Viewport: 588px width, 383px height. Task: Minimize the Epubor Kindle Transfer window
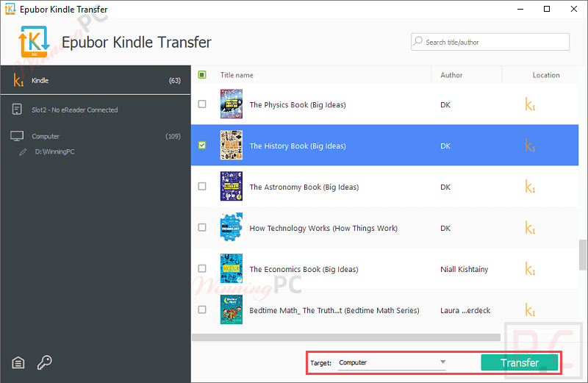520,9
